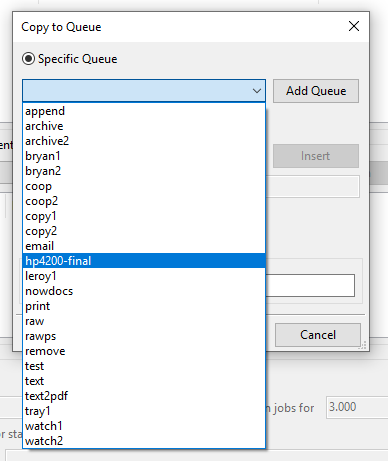Screen dimensions: 388x461
Task: Choose the 'test' queue option
Action: 144,366
